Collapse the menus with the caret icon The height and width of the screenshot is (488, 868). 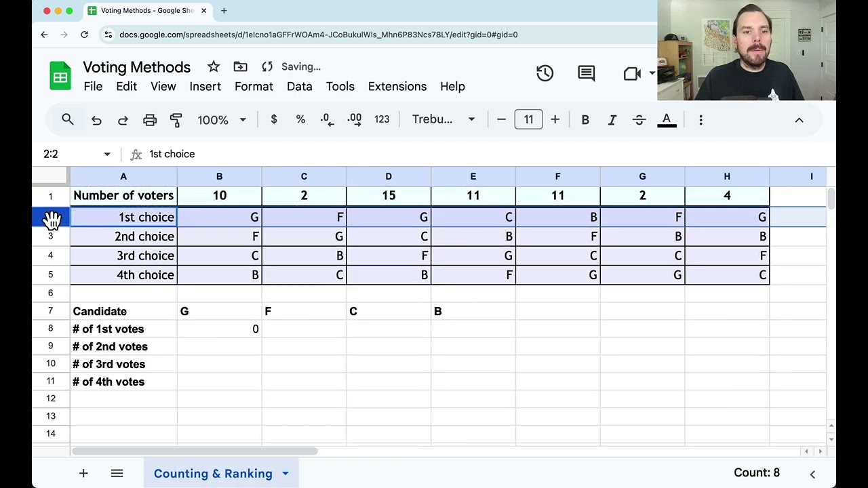799,120
